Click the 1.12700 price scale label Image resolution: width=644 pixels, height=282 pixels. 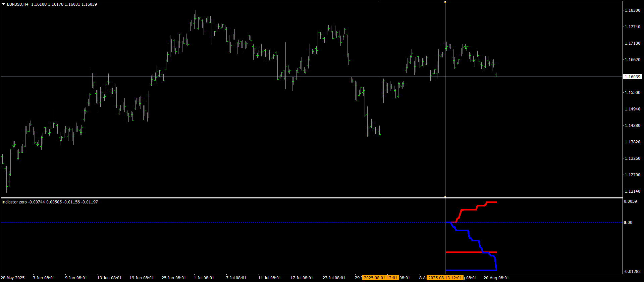point(632,175)
